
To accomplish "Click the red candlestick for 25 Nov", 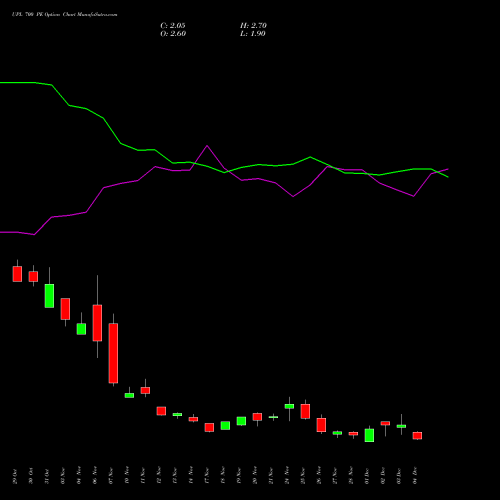I will [x=305, y=411].
